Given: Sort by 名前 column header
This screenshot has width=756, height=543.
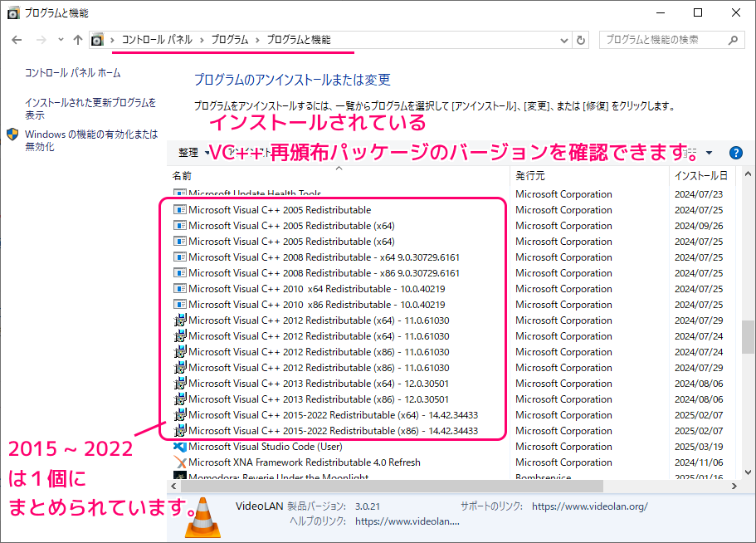Looking at the screenshot, I should [x=182, y=176].
